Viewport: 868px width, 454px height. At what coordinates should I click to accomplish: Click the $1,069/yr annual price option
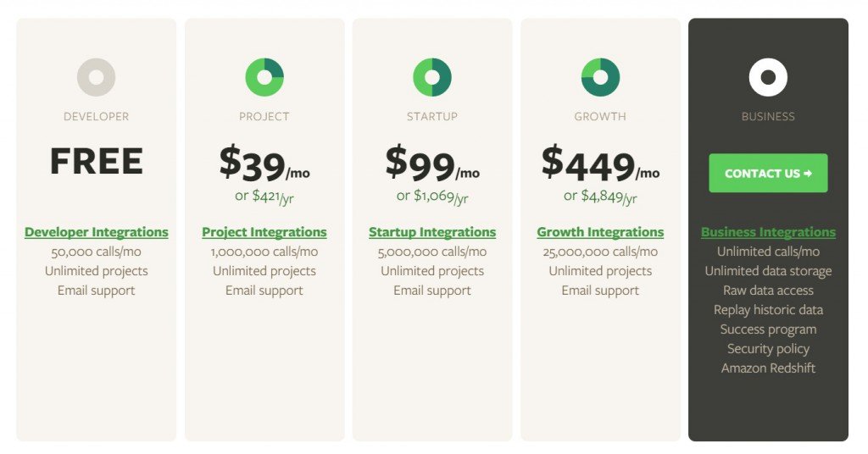coord(432,197)
